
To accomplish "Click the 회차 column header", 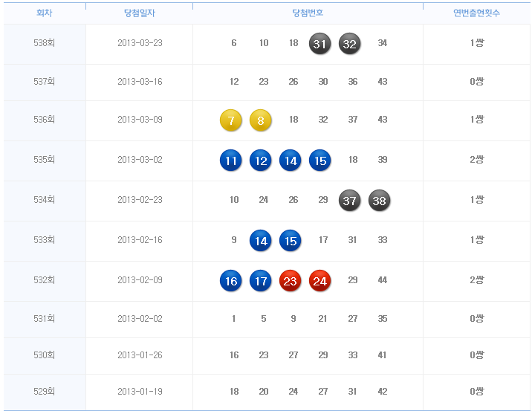I will (x=45, y=13).
